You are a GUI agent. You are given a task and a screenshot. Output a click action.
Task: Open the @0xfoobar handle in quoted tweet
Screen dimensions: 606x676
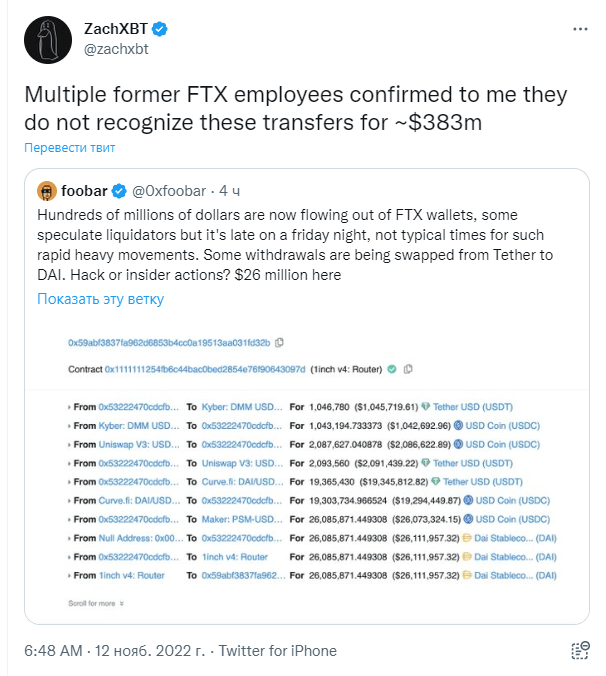click(x=169, y=191)
